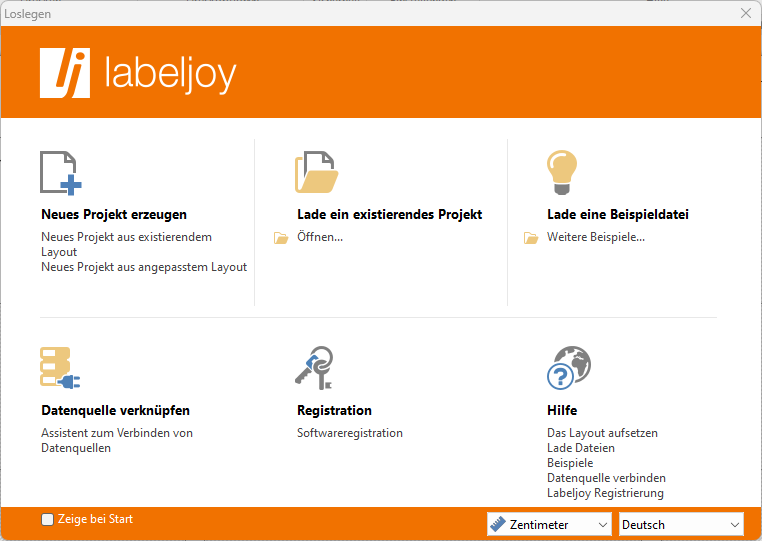Click the small folder icon beside Weitere Beispiele
Image resolution: width=762 pixels, height=541 pixels.
coord(531,238)
